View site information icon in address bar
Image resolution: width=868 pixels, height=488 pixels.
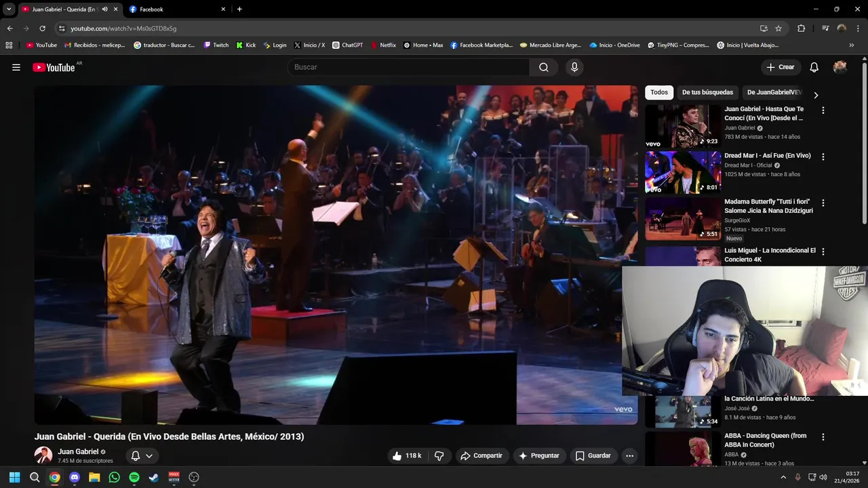[62, 28]
